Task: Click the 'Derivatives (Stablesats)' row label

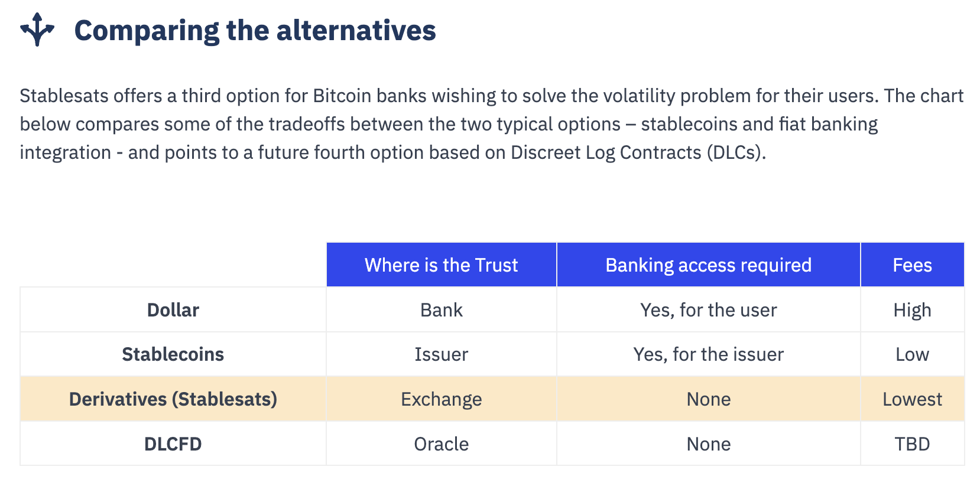Action: point(173,399)
